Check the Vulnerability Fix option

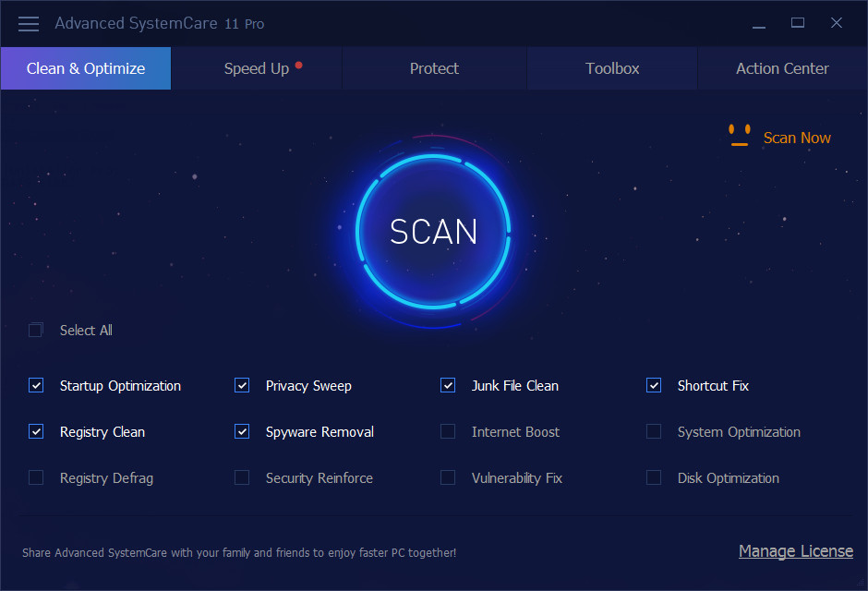pyautogui.click(x=448, y=477)
